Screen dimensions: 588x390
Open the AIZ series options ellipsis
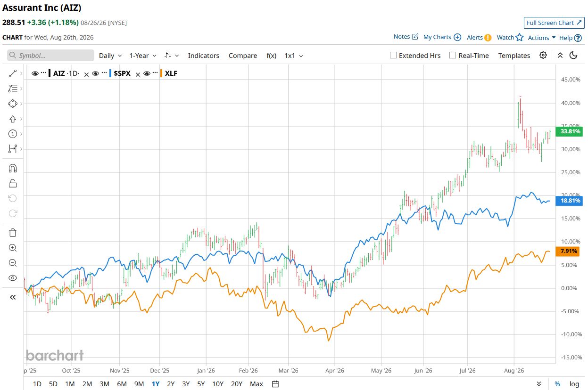point(43,73)
